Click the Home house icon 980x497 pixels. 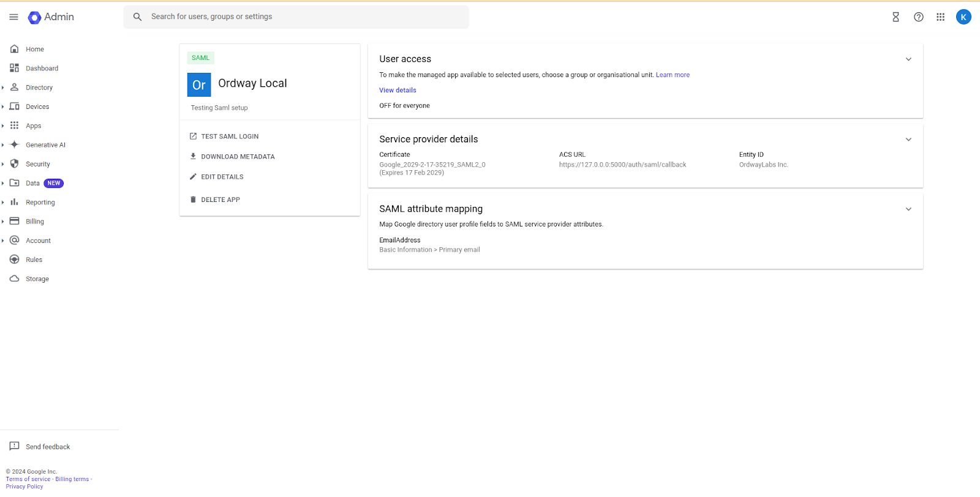click(x=14, y=49)
